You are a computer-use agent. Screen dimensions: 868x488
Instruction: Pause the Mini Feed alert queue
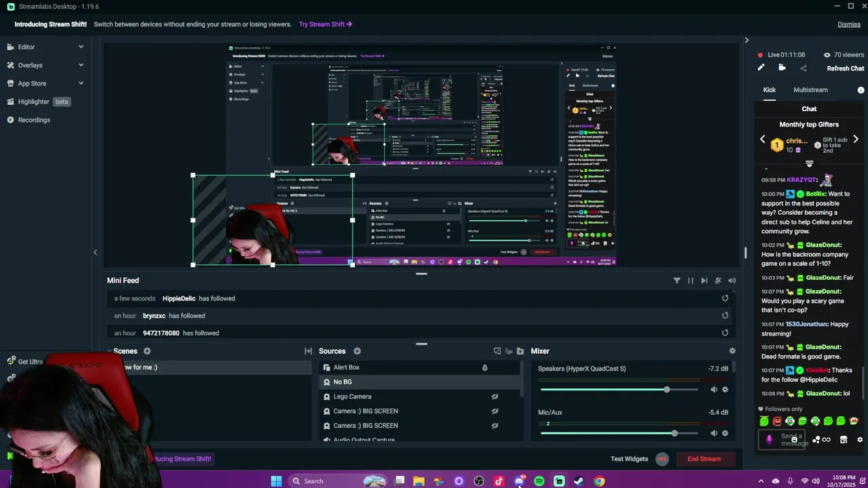pyautogui.click(x=690, y=281)
